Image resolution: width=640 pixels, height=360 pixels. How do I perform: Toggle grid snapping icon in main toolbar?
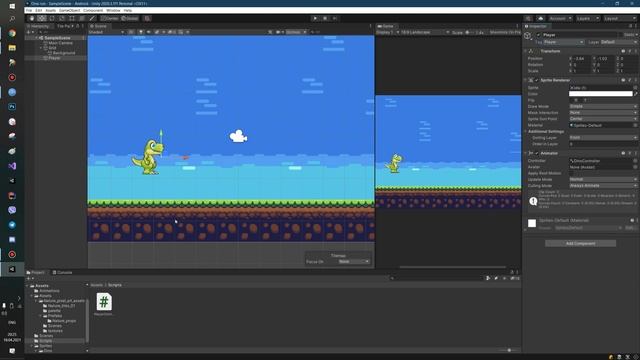click(147, 18)
